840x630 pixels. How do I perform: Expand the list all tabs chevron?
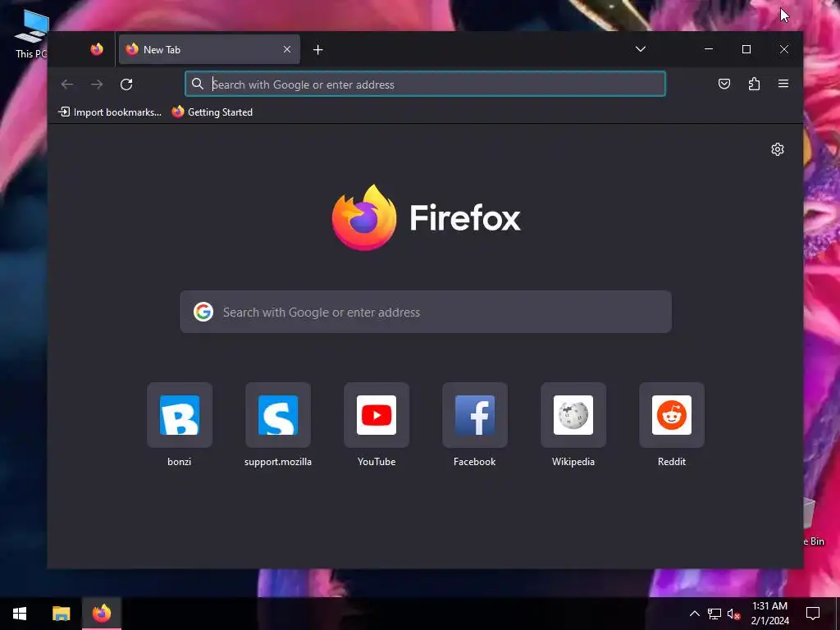[x=640, y=49]
